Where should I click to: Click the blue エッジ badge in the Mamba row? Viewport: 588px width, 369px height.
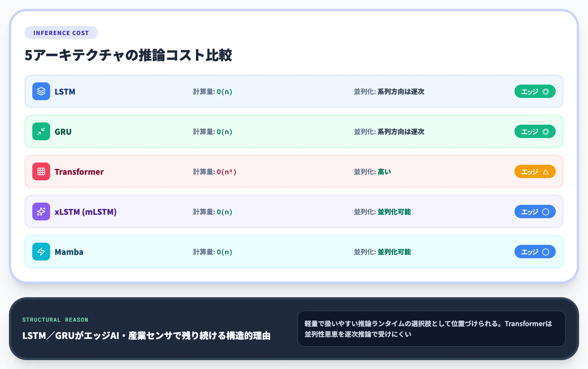[x=535, y=252]
